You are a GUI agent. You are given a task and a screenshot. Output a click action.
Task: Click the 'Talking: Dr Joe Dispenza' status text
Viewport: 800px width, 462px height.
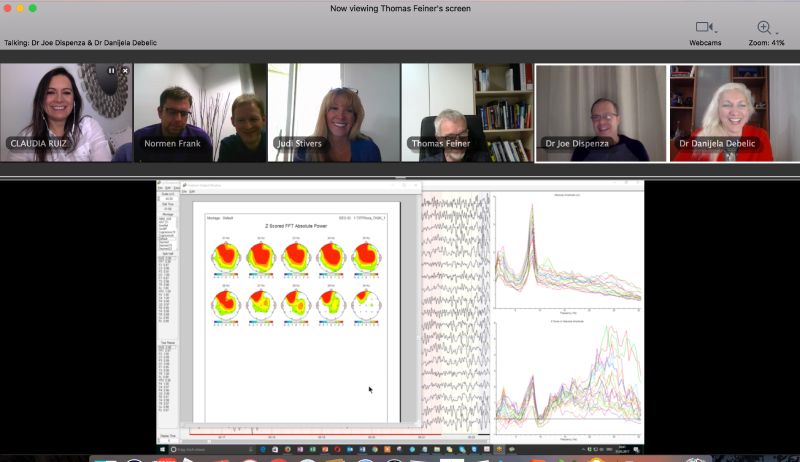[80, 43]
